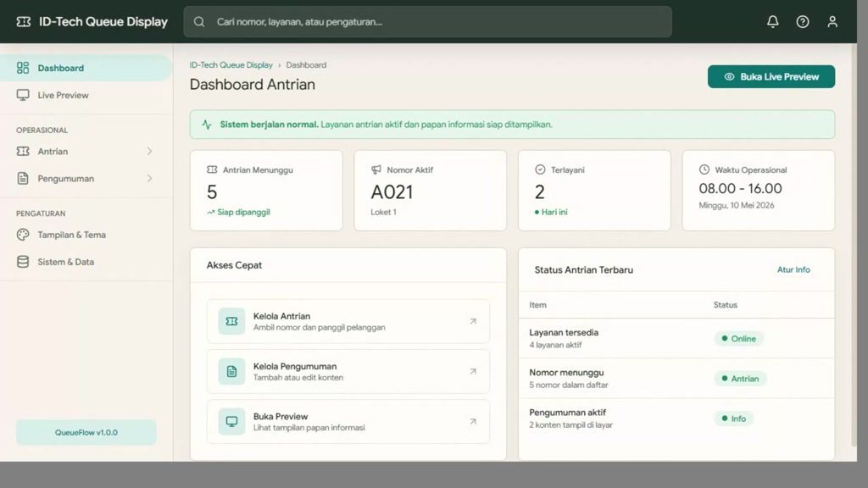Open the Kelola Antrian quick access card
This screenshot has width=868, height=488.
tap(348, 321)
